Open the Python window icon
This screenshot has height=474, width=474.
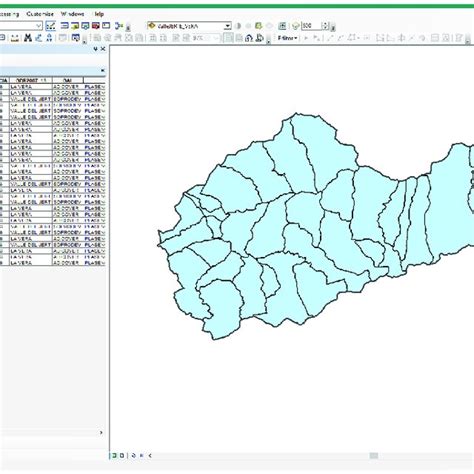pyautogui.click(x=106, y=26)
